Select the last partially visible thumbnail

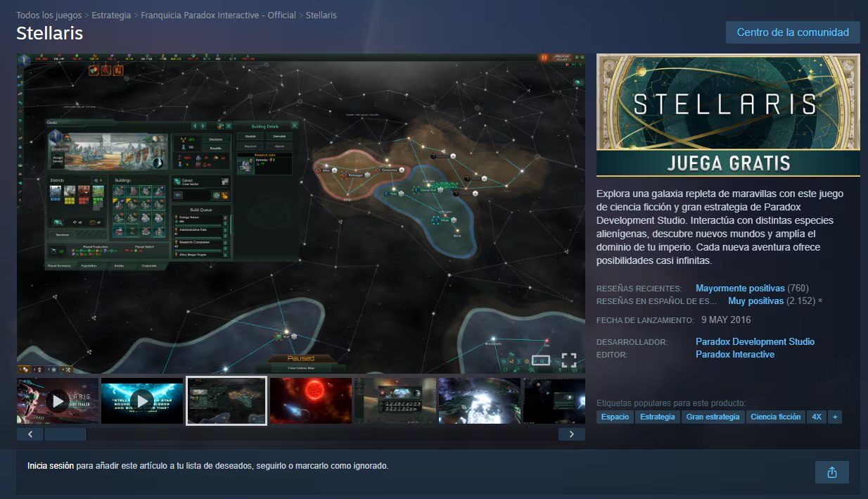click(x=554, y=401)
